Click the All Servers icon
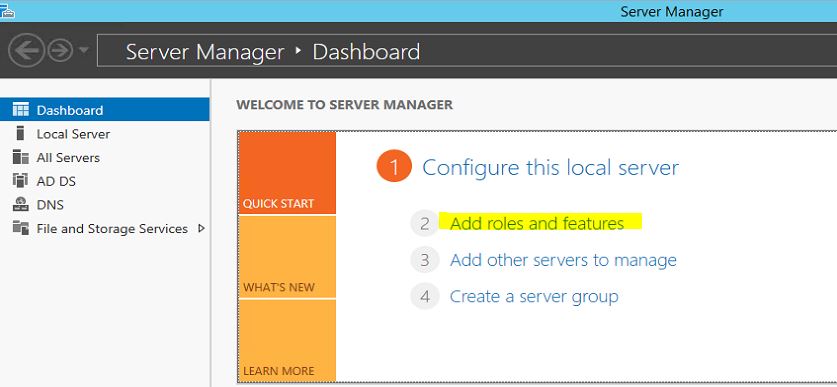The height and width of the screenshot is (387, 837). pos(20,157)
